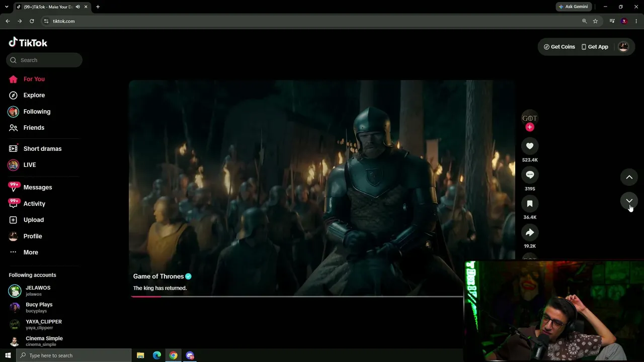Open Chrome's media controls

click(x=612, y=21)
